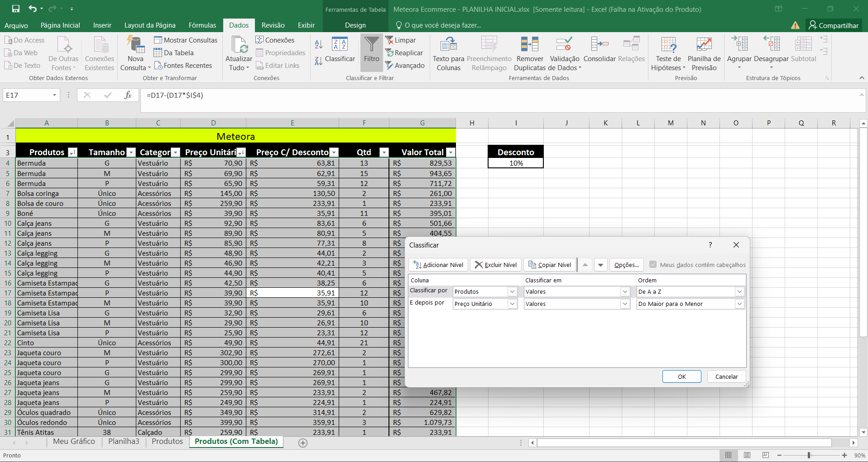Click Remover Duplicatas icon
The image size is (868, 462).
click(529, 44)
